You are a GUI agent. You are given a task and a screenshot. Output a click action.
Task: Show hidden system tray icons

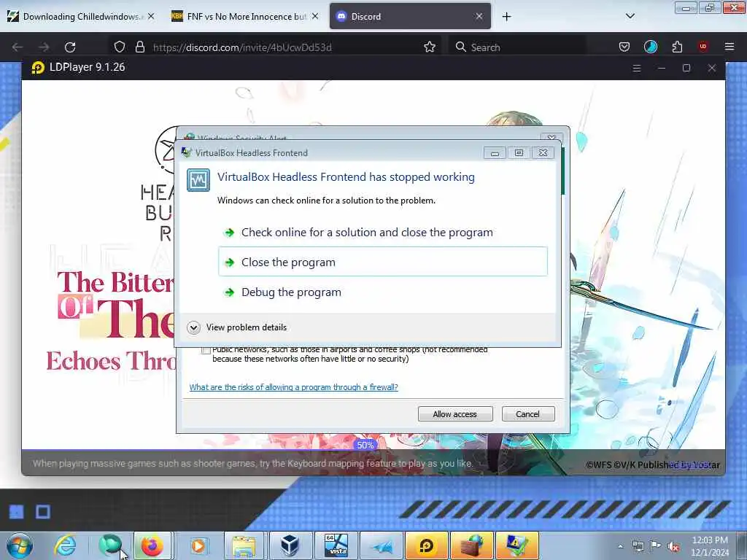coord(620,547)
